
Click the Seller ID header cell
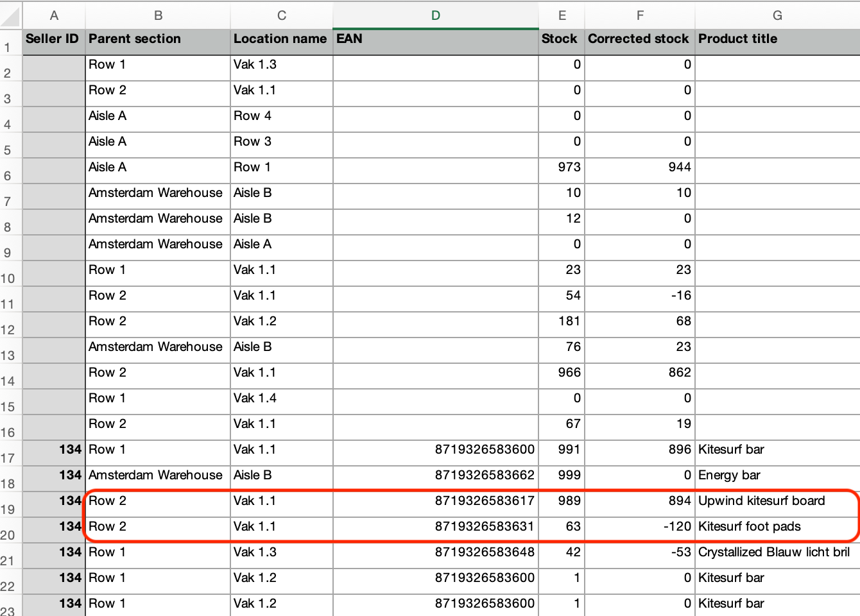click(54, 42)
